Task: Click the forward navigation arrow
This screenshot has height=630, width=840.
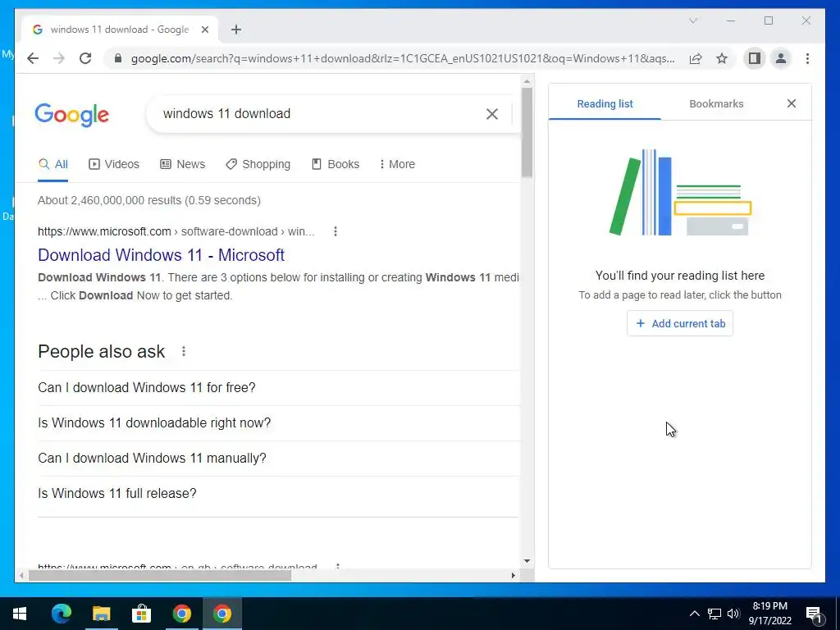Action: [59, 58]
